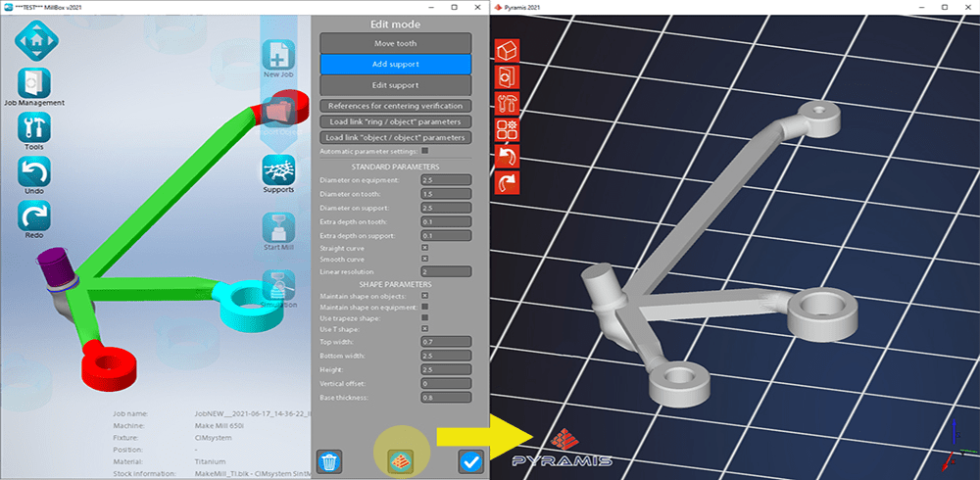Click "Titanium" material text
The image size is (980, 480).
[x=209, y=461]
